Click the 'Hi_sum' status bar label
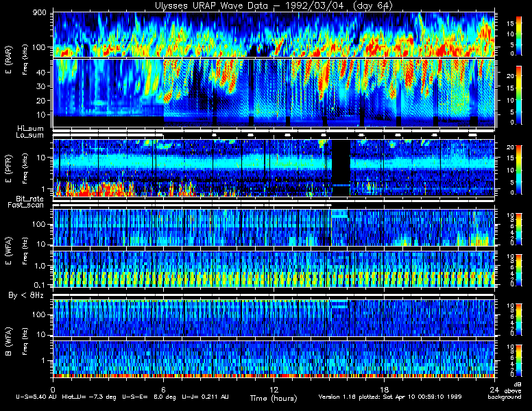 click(29, 128)
